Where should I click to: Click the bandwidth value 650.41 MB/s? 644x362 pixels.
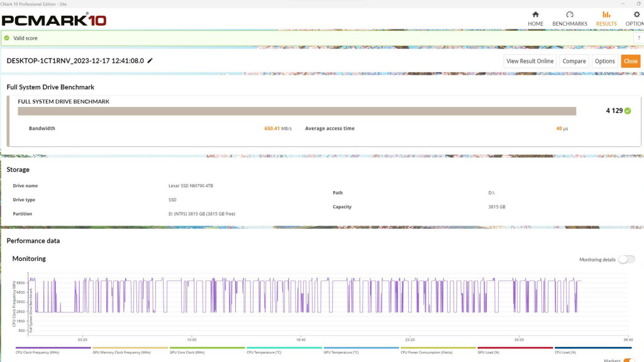(x=277, y=128)
